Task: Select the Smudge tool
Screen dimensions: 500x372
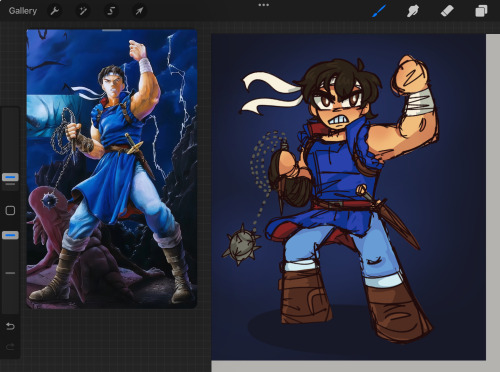Action: tap(413, 11)
